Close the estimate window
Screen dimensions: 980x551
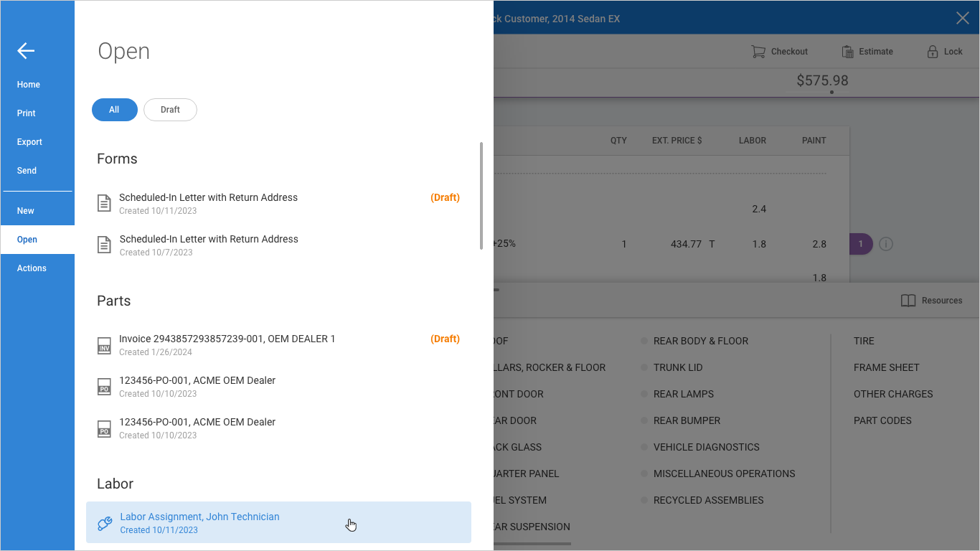[962, 18]
